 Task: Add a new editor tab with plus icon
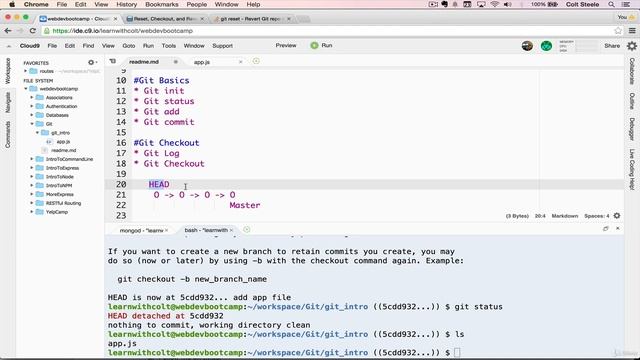[256, 61]
